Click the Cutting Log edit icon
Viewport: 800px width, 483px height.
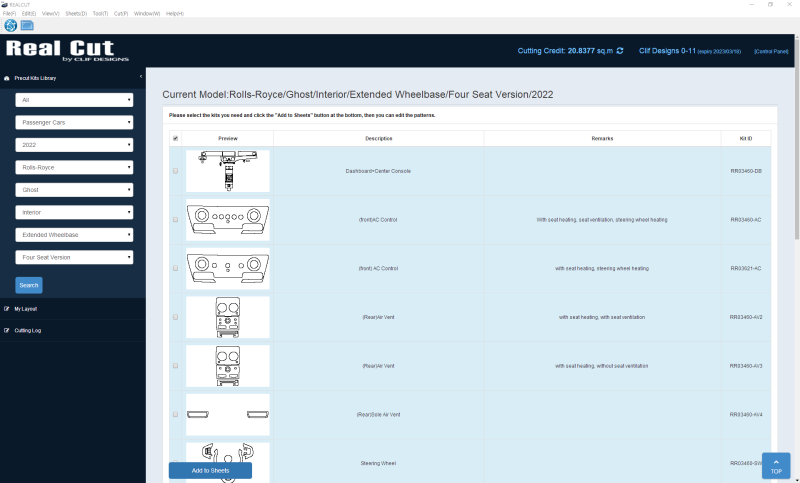pyautogui.click(x=7, y=330)
